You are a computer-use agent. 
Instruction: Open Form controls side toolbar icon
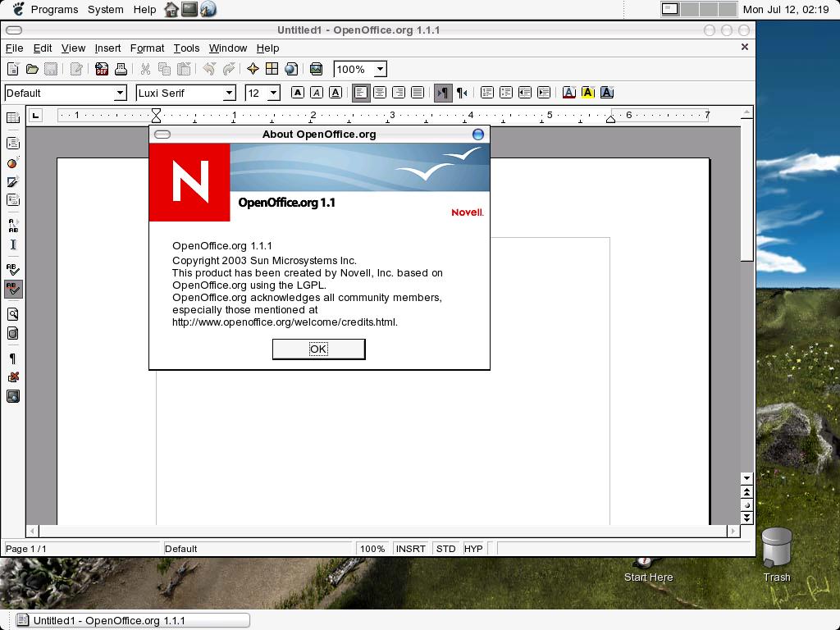[13, 200]
